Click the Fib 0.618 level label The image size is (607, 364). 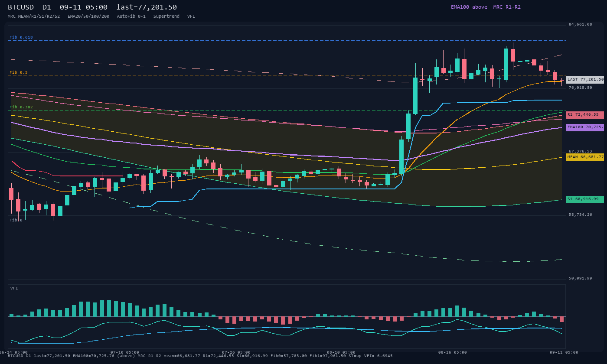pos(21,37)
